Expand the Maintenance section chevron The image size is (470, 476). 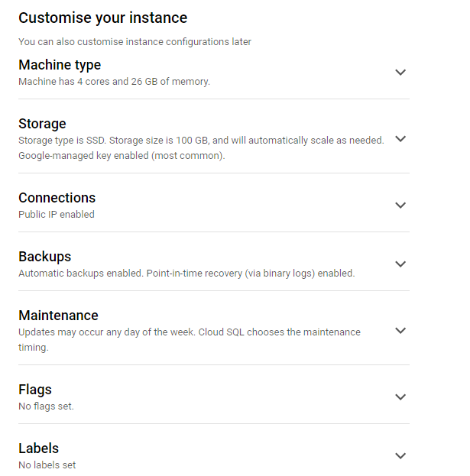(x=400, y=330)
